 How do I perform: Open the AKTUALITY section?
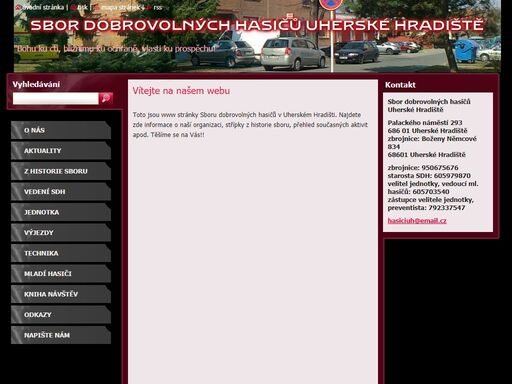[61, 151]
